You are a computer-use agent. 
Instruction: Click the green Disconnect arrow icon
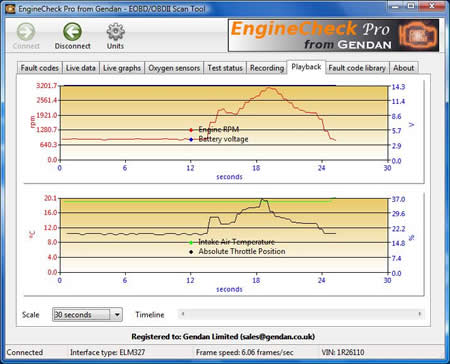click(x=72, y=32)
